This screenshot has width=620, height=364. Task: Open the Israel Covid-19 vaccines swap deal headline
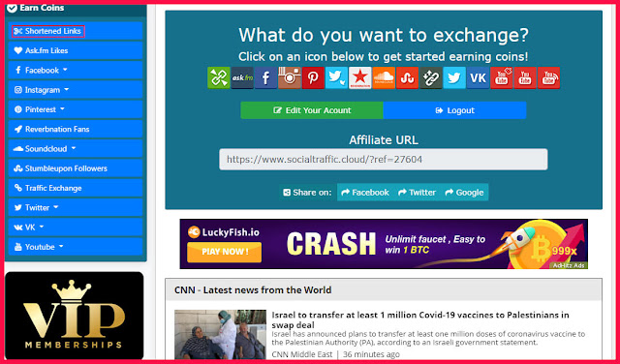coord(420,319)
